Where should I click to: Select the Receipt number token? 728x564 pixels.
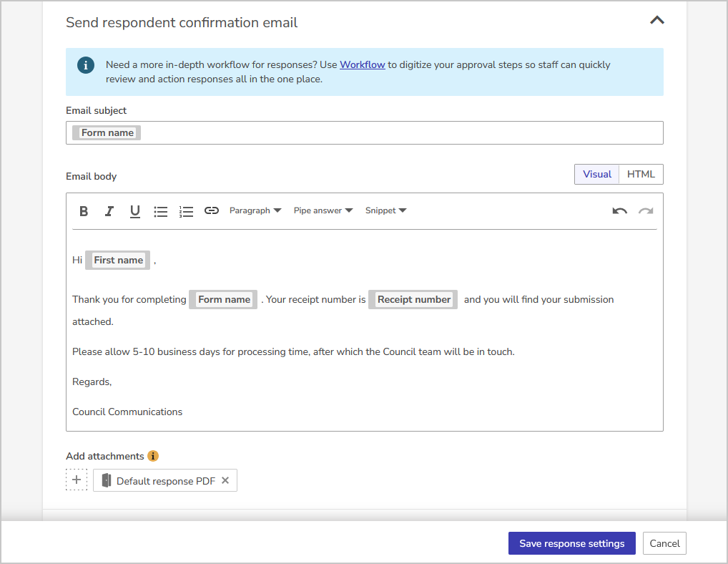413,300
